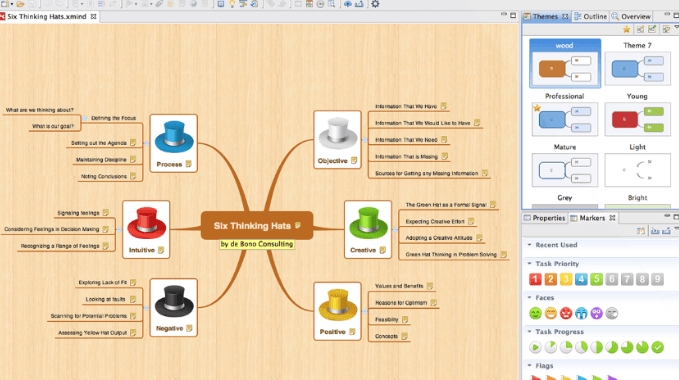Select the 'by de Bono Consulting' label
Image resolution: width=679 pixels, height=380 pixels.
(257, 244)
